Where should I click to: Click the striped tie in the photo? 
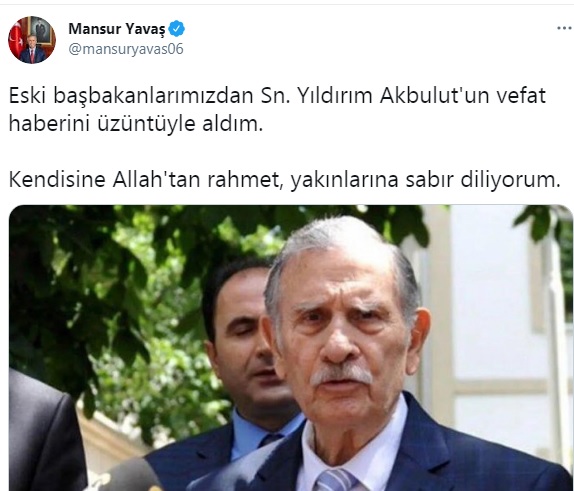(x=334, y=480)
